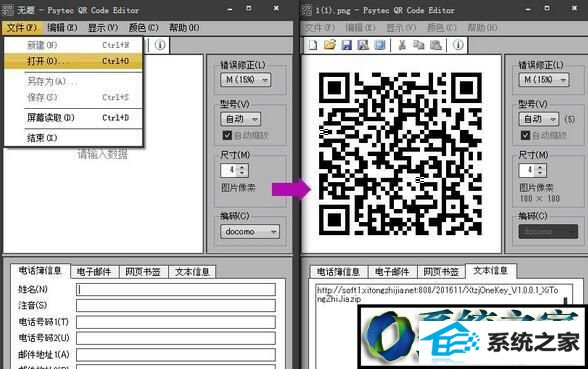Image resolution: width=588 pixels, height=369 pixels.
Task: Open 文件(F) menu in right window
Action: [320, 28]
